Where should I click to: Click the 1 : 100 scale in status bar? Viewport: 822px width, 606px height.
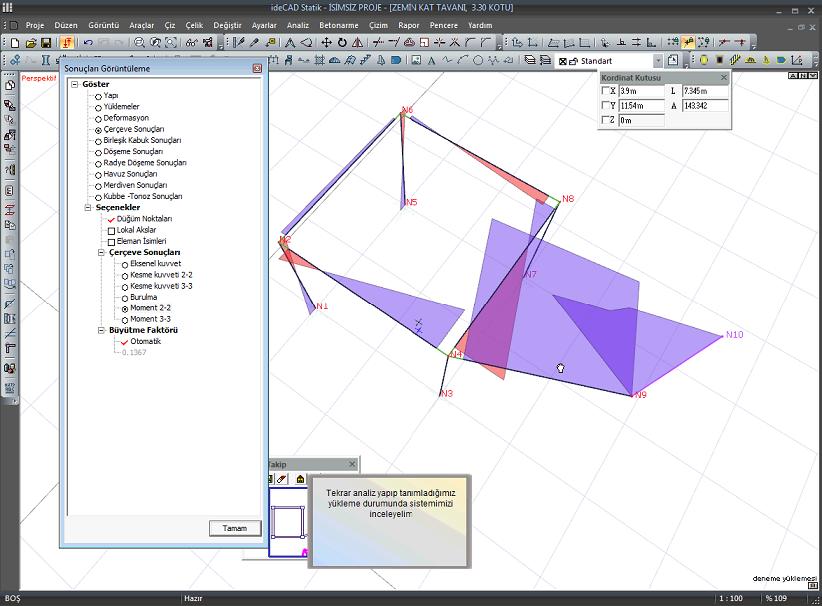coord(731,598)
